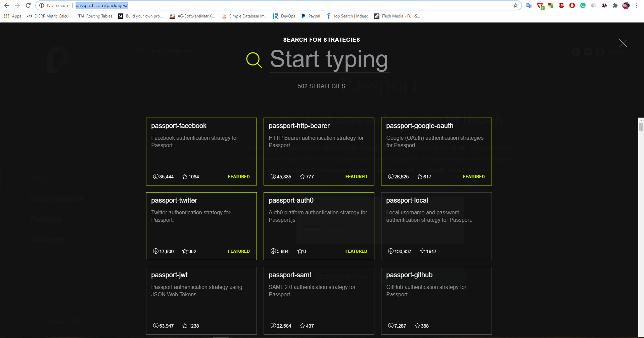Click the download icon on passport-auth0
This screenshot has height=338, width=644.
(273, 251)
